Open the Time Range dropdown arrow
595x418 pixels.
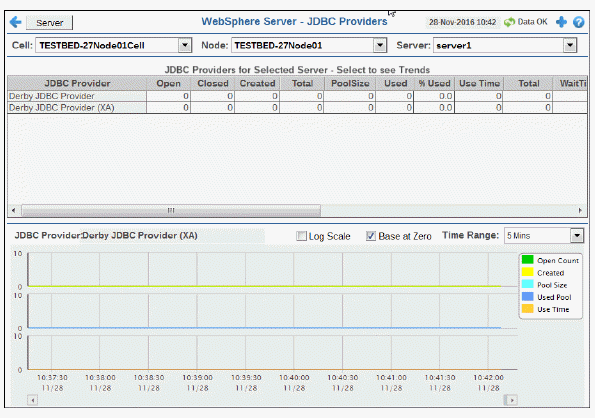(x=577, y=236)
